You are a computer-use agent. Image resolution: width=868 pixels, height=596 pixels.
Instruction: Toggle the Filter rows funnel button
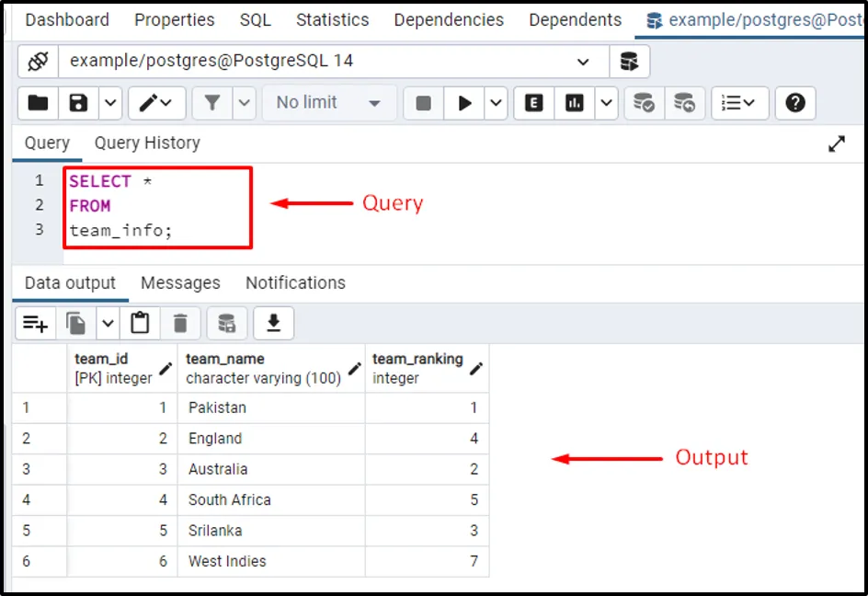tap(212, 103)
